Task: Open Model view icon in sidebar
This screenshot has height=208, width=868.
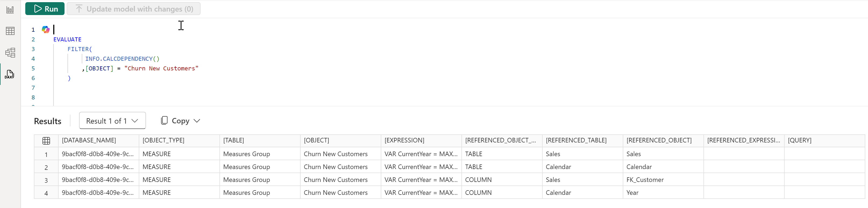Action: (10, 52)
